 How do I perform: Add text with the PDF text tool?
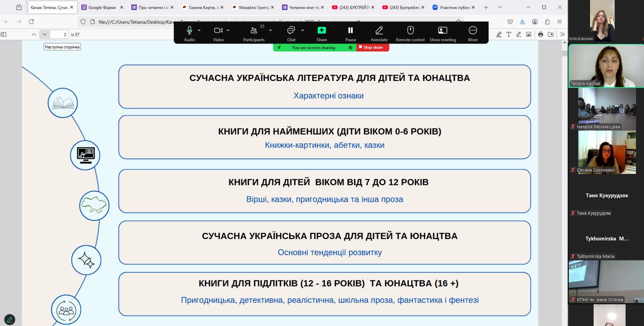tap(508, 34)
